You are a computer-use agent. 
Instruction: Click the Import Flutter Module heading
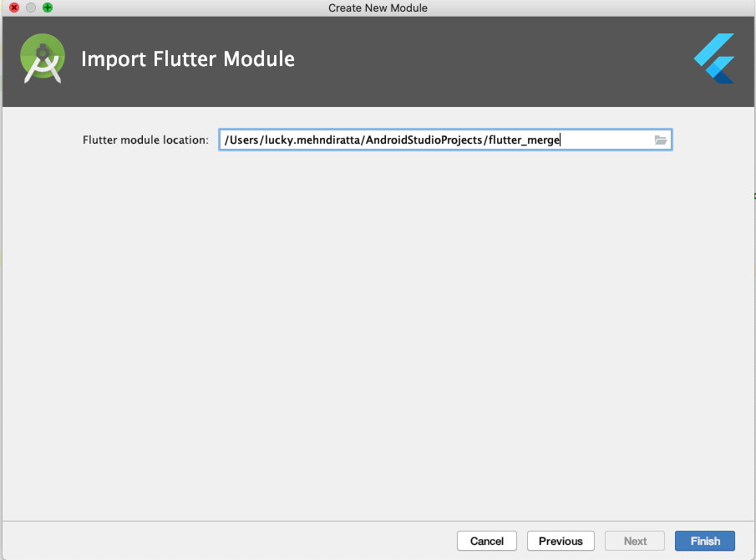(188, 59)
